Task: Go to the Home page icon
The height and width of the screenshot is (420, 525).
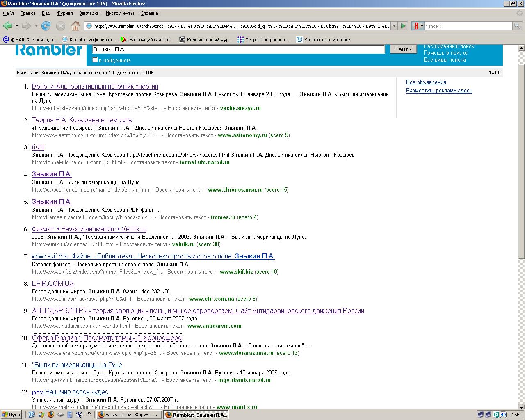Action: 75,26
